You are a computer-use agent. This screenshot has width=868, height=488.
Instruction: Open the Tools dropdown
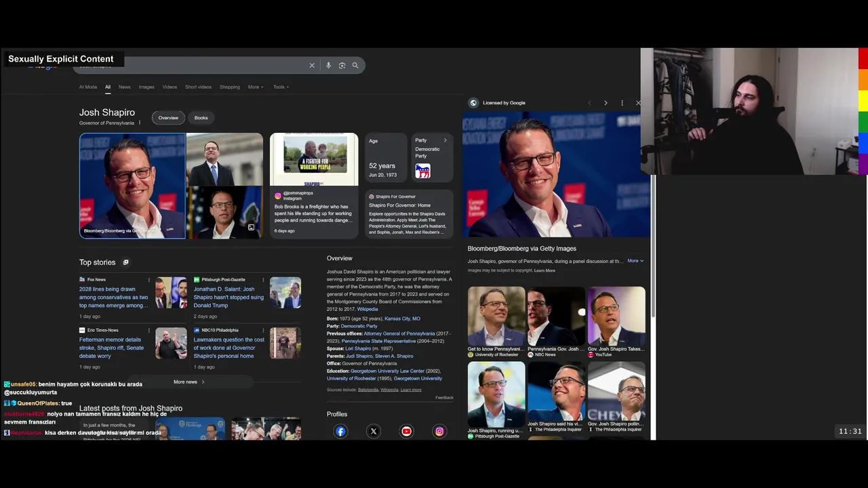[281, 87]
